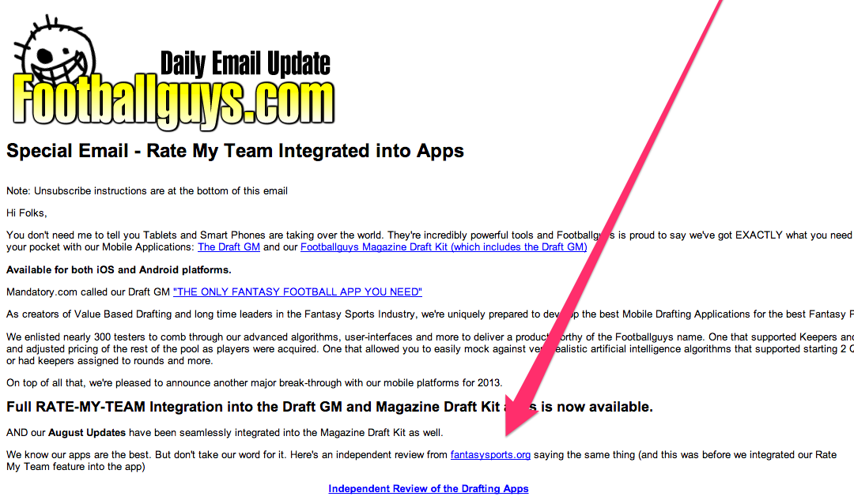This screenshot has height=504, width=854.
Task: Click sentence beginning "On top of all that"
Action: pos(255,383)
